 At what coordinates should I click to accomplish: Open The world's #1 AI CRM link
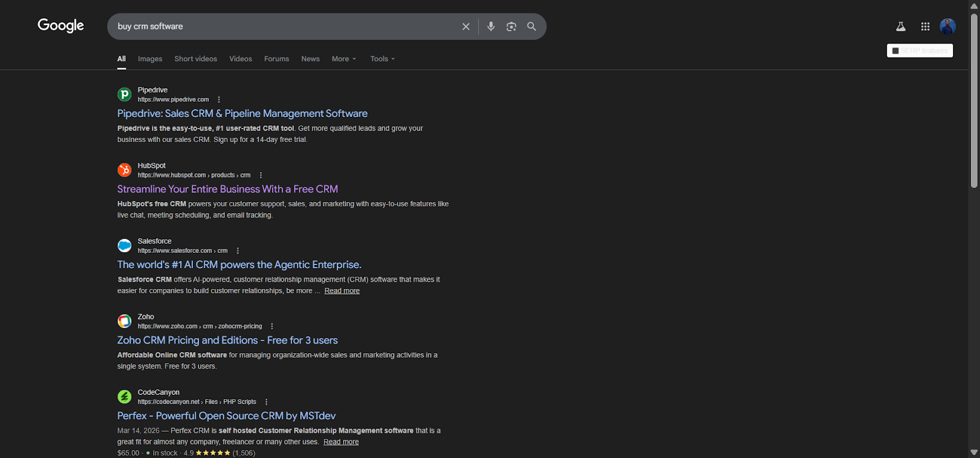click(x=239, y=265)
